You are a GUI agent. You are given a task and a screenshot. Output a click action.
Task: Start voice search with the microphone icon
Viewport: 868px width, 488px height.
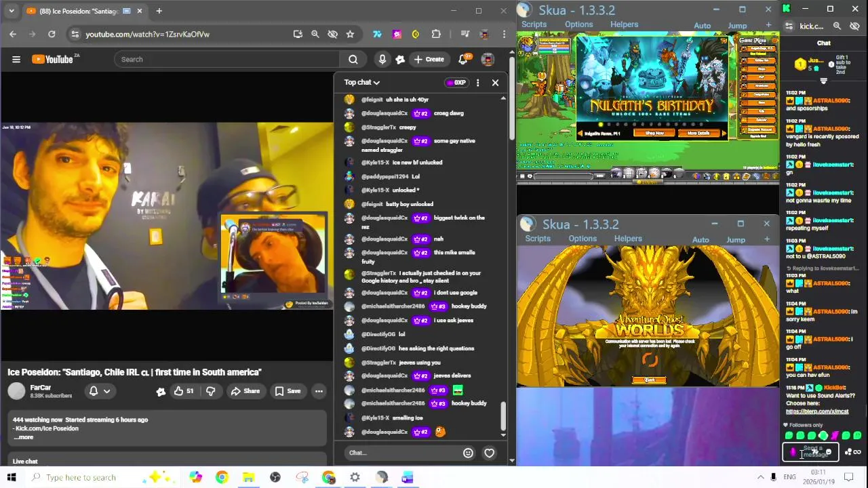[x=382, y=60]
